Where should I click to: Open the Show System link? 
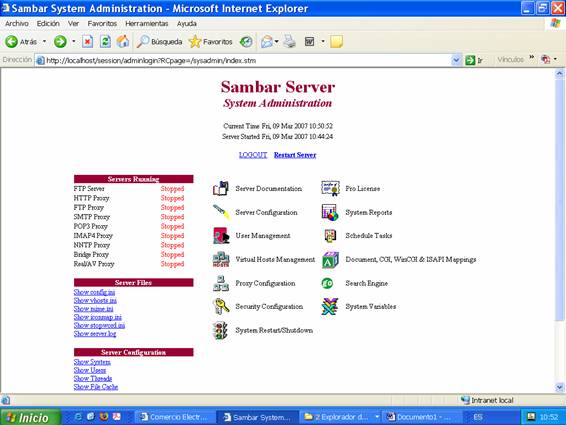92,362
